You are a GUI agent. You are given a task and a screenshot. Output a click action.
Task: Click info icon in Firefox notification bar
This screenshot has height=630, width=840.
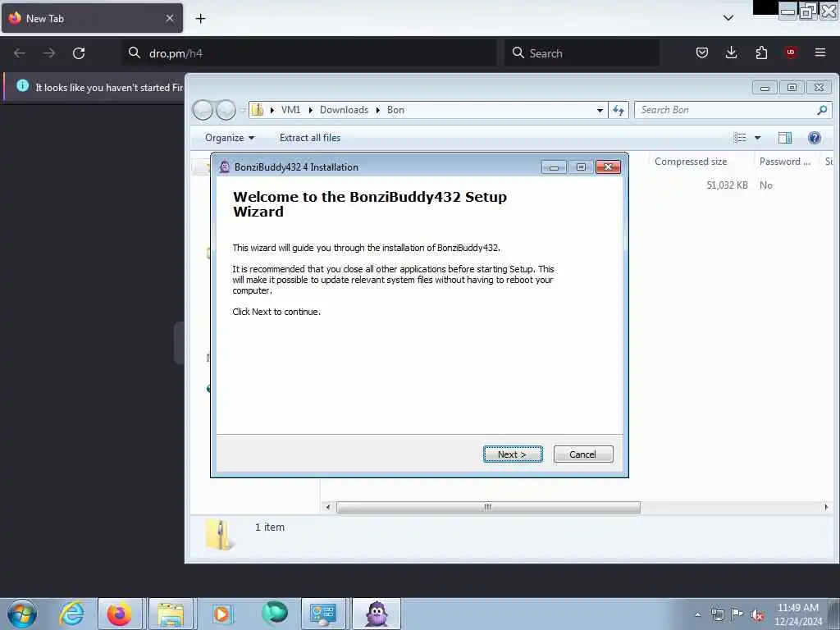pyautogui.click(x=22, y=85)
